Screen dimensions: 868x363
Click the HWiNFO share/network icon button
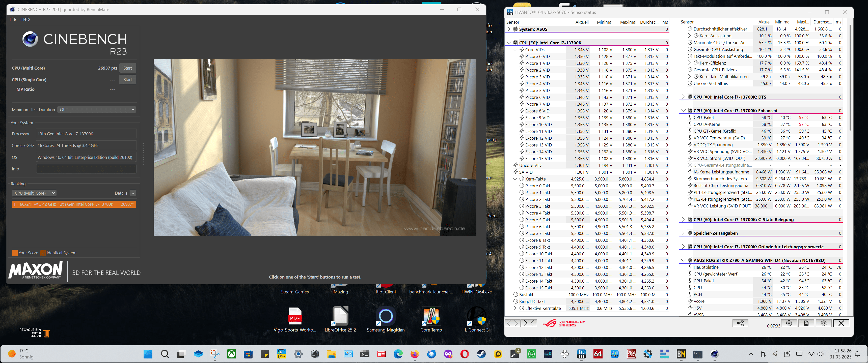740,323
